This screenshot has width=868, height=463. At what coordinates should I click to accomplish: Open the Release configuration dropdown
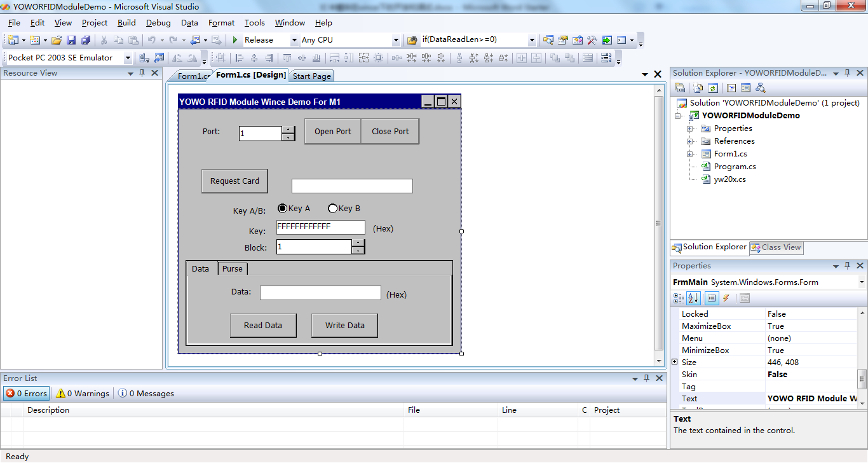pos(294,40)
